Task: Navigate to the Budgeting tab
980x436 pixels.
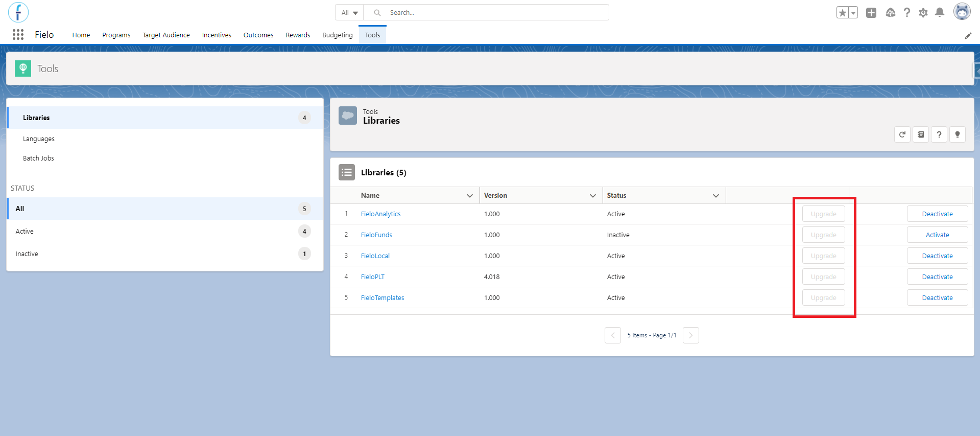Action: (338, 35)
